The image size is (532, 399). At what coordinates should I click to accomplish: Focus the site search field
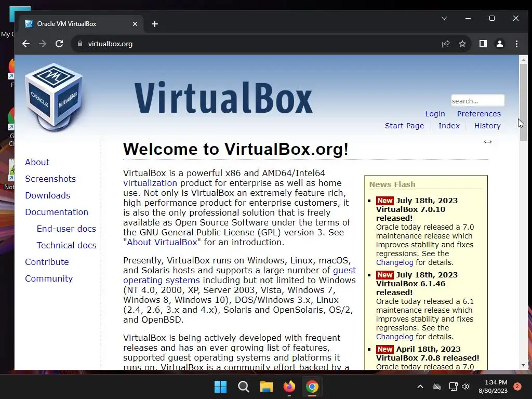(x=477, y=101)
